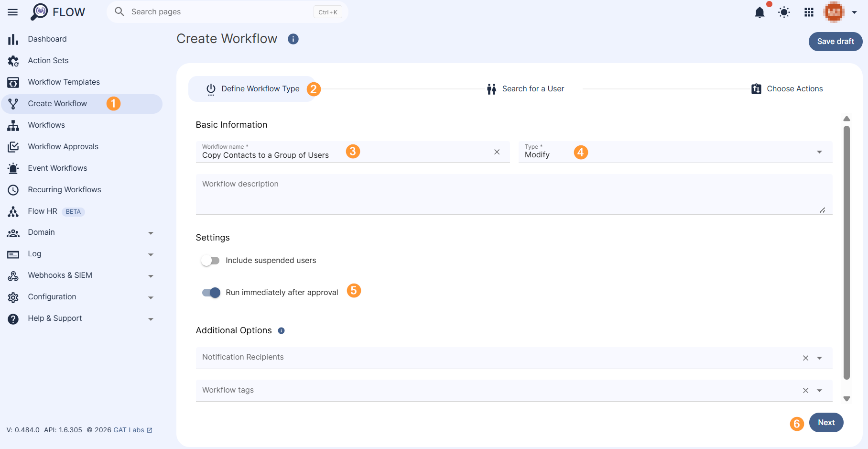Screen dimensions: 868x449
Task: Expand the Webhooks & SIEM section
Action: 151,276
